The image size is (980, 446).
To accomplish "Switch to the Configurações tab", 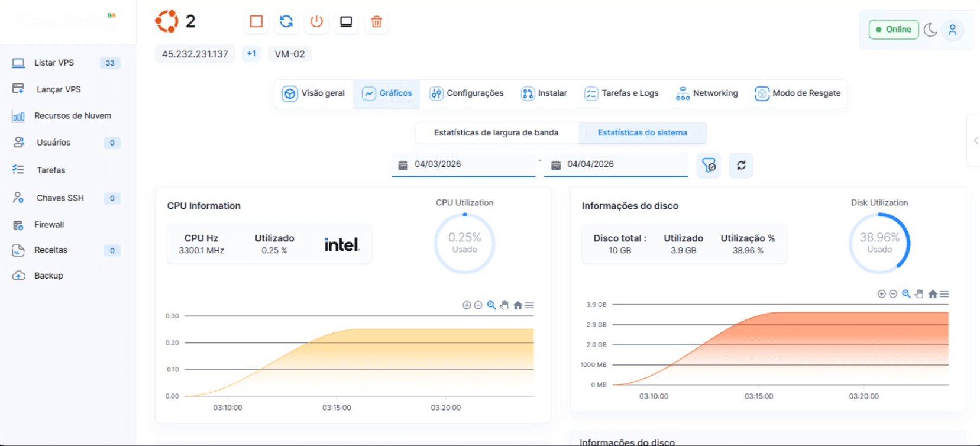I will click(x=467, y=93).
